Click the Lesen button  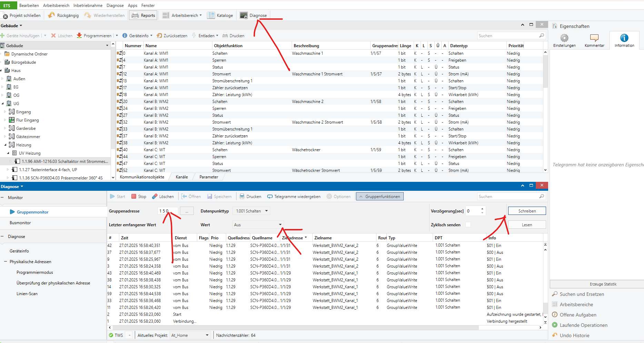[527, 225]
